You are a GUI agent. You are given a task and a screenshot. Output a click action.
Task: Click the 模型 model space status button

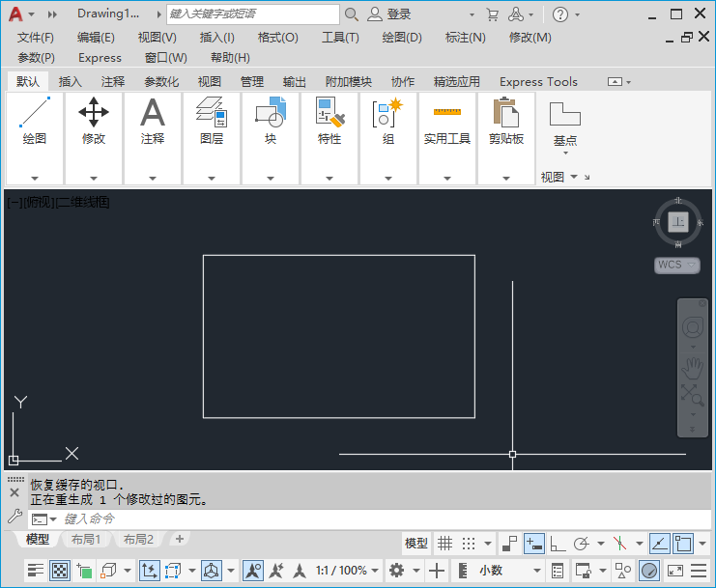416,544
